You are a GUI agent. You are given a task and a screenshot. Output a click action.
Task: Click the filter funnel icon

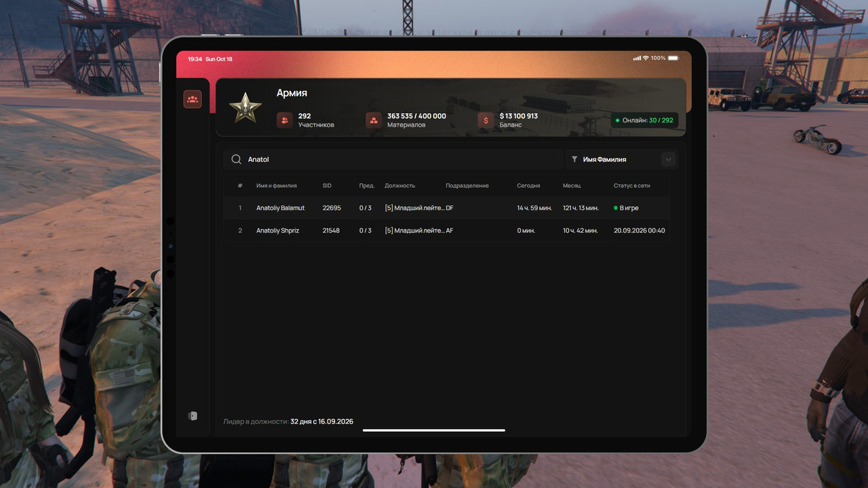click(x=574, y=159)
